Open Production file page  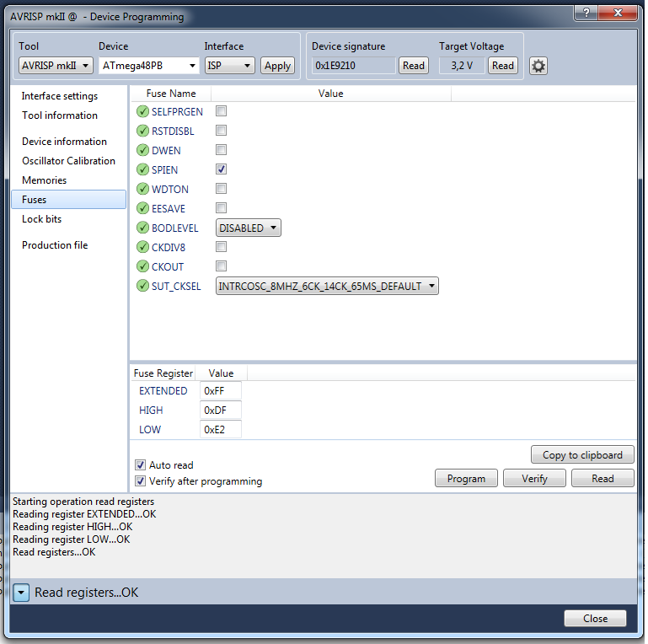pyautogui.click(x=55, y=245)
